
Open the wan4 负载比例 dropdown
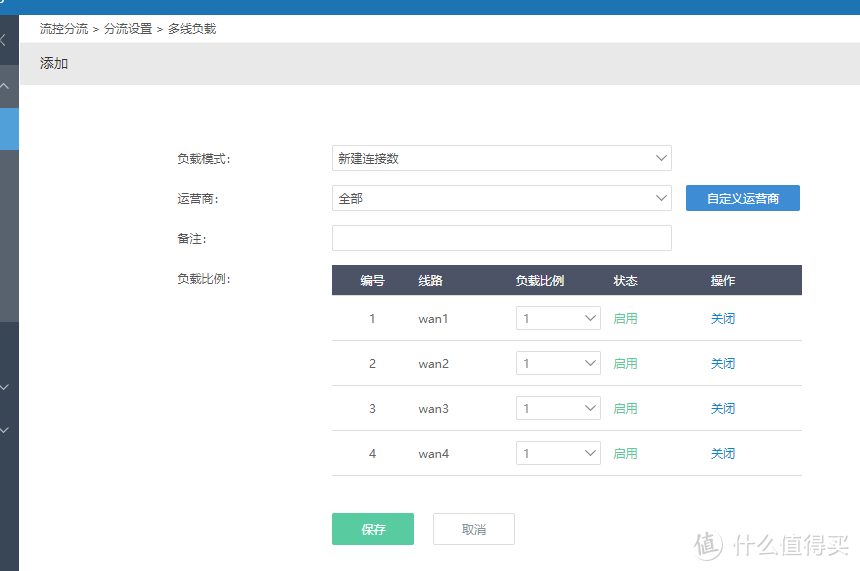[x=558, y=454]
